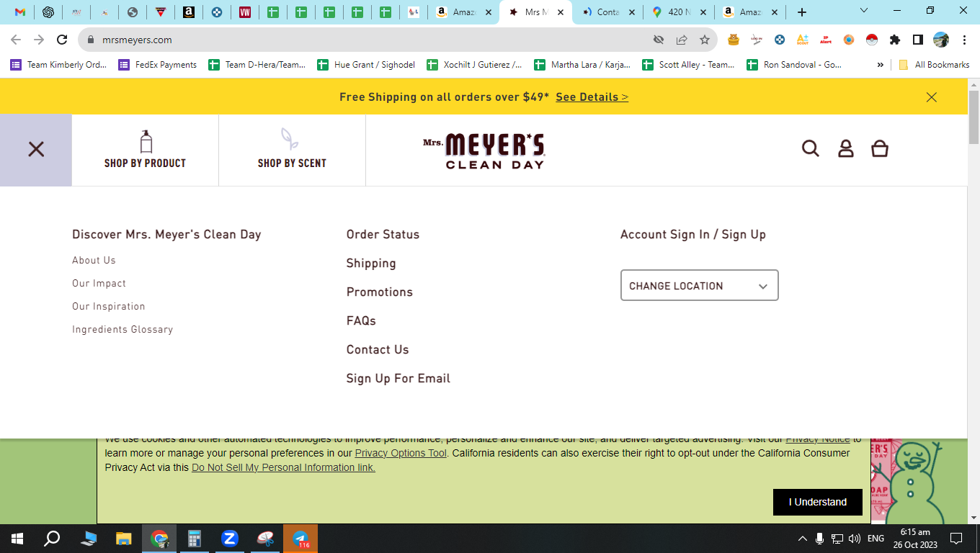The width and height of the screenshot is (980, 553).
Task: Switch to the Gmail tab
Action: click(20, 12)
